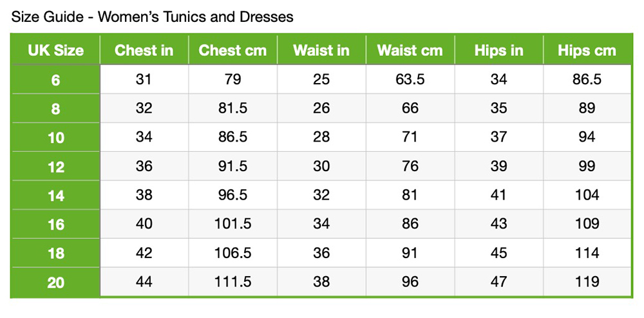Select the Chest cm column header
The width and height of the screenshot is (644, 318).
[x=232, y=50]
